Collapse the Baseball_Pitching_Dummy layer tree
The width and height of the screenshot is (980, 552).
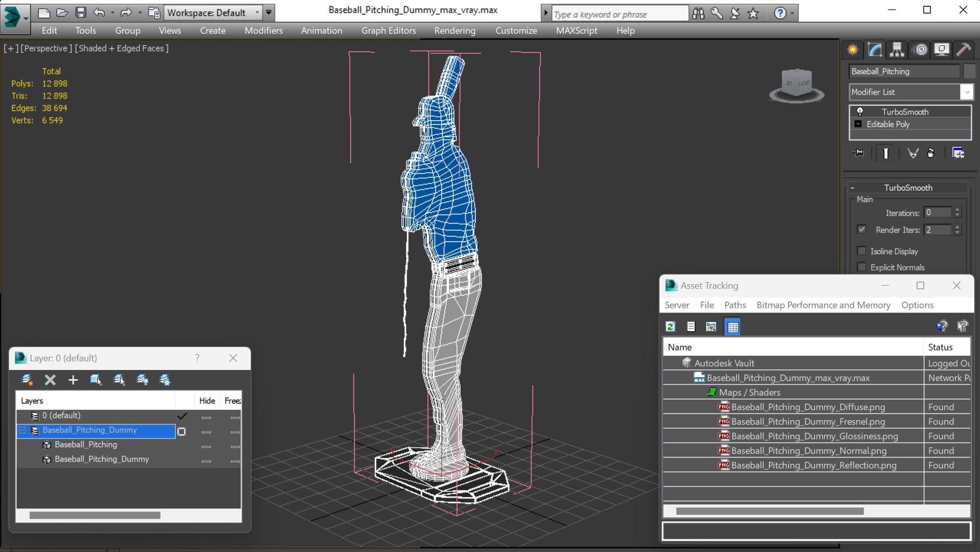click(22, 430)
